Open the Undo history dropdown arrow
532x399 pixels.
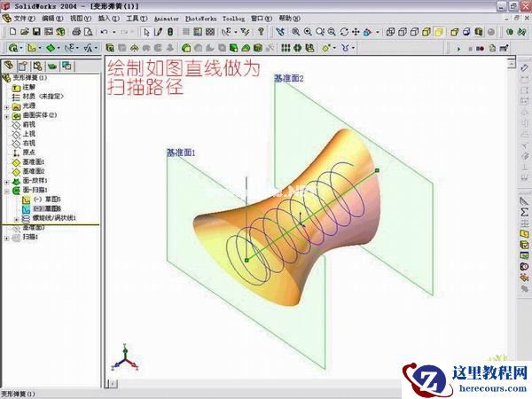(x=114, y=32)
